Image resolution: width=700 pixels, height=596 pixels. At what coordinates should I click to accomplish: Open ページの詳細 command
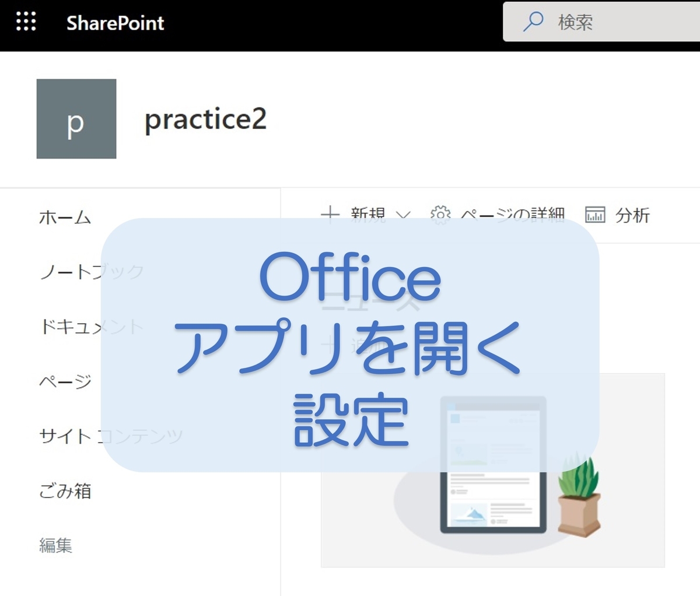click(498, 215)
